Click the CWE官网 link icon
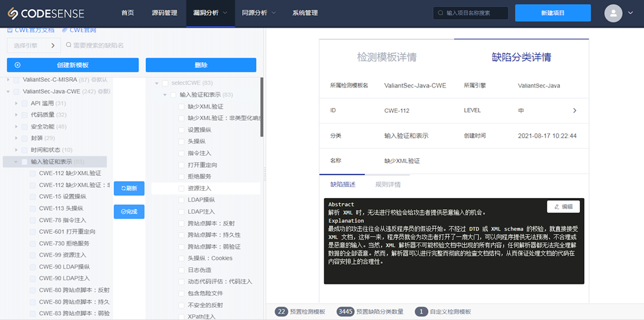The width and height of the screenshot is (644, 320). pyautogui.click(x=64, y=30)
